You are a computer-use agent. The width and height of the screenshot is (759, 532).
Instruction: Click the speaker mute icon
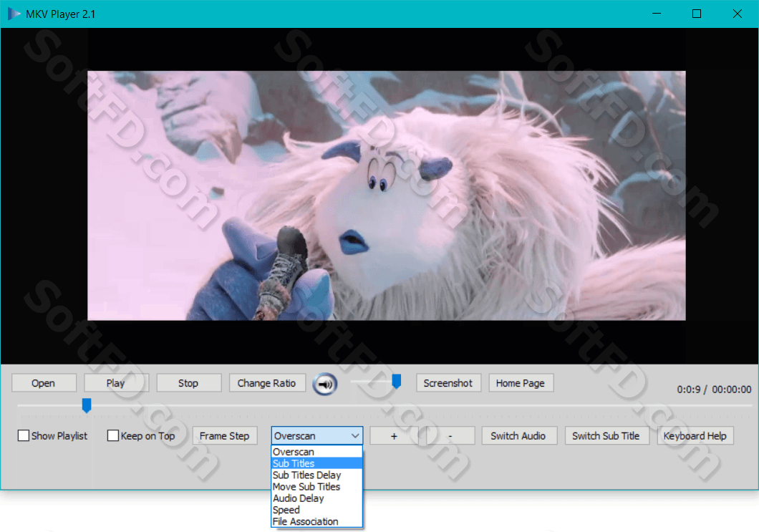325,385
